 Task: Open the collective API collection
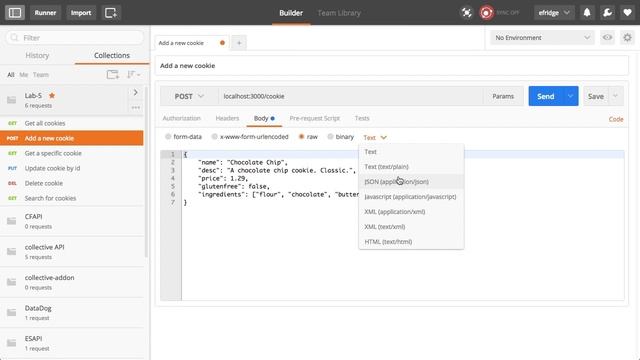click(x=72, y=252)
